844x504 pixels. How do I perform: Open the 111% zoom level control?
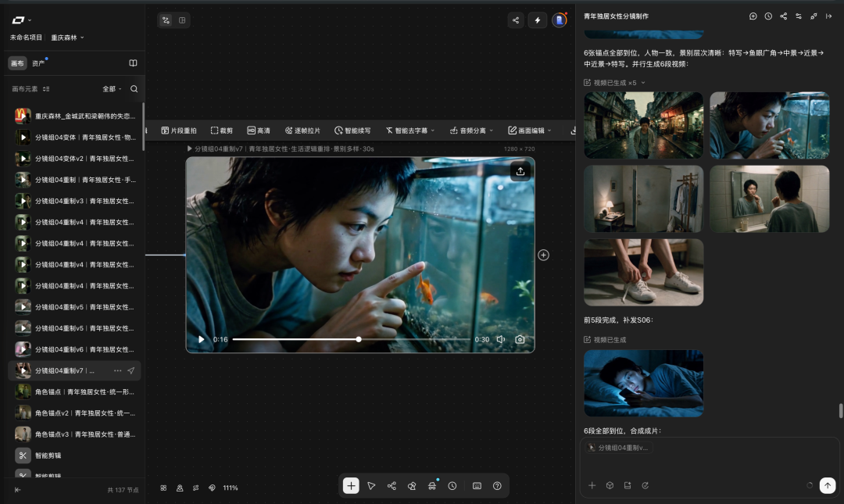[x=231, y=488]
